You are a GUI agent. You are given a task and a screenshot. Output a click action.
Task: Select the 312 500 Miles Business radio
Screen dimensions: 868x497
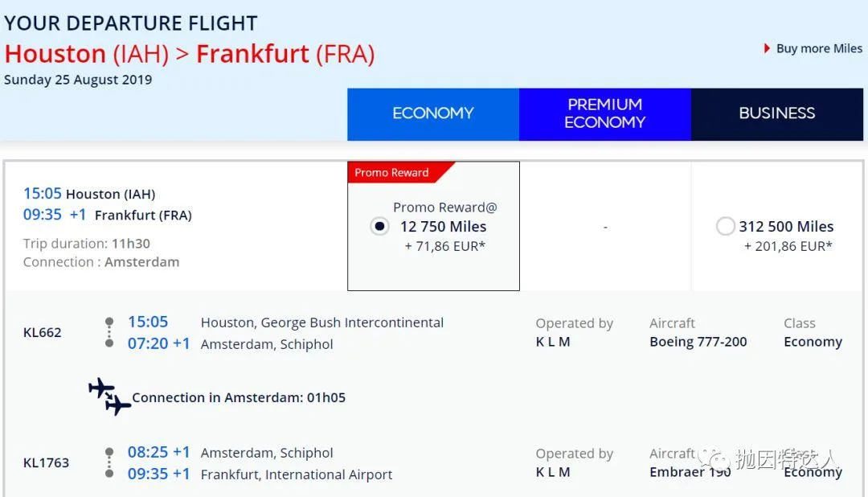pyautogui.click(x=725, y=227)
